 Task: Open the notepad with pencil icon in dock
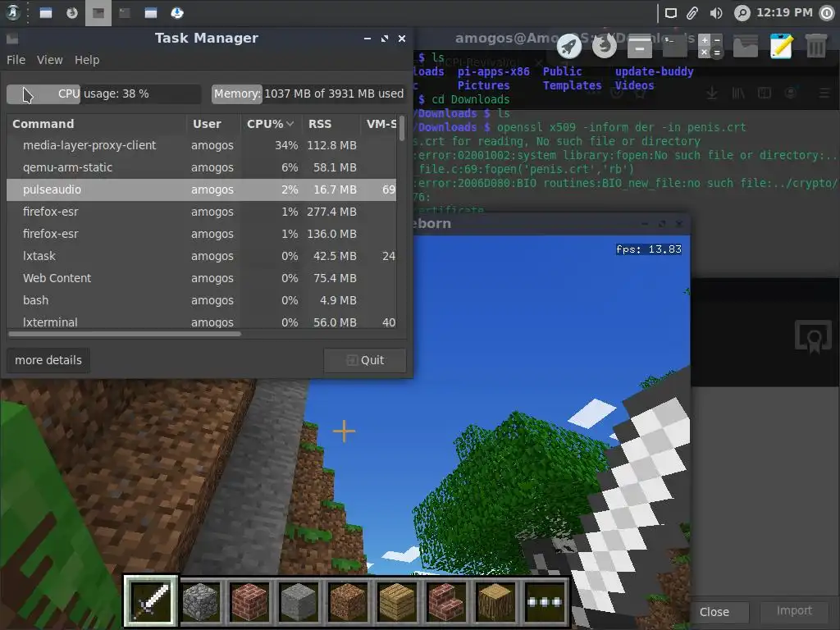pyautogui.click(x=781, y=46)
